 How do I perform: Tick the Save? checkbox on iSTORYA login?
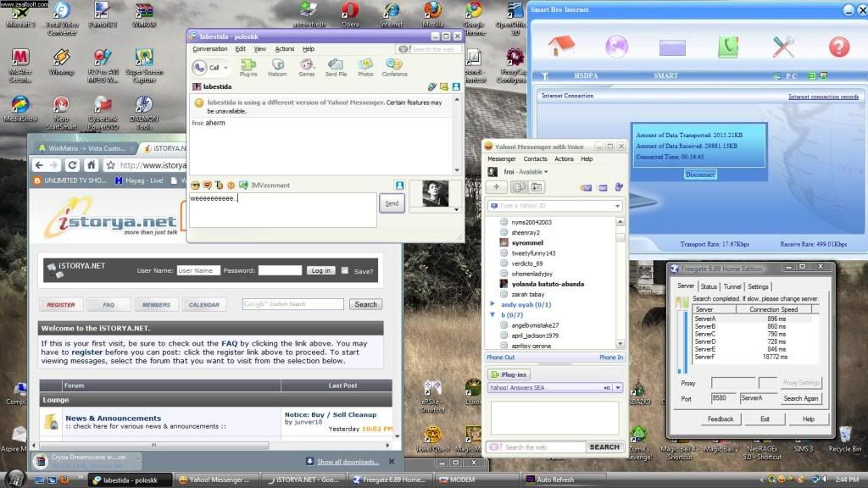(345, 270)
